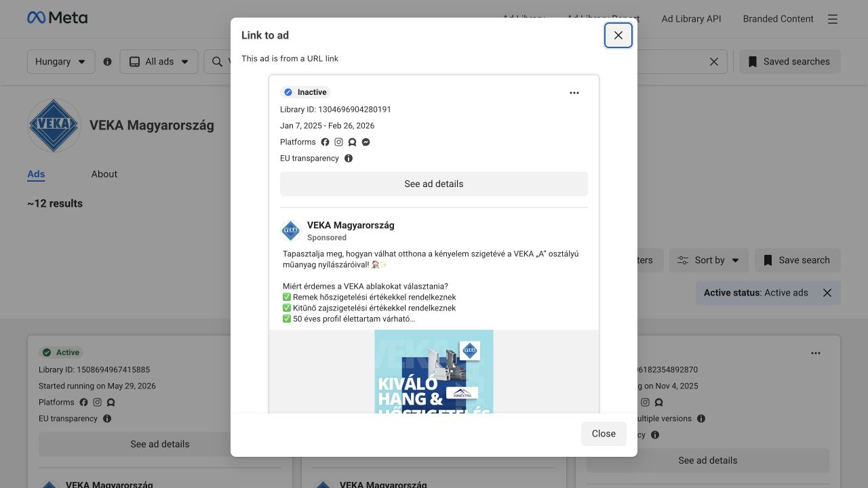Click the Save search button

pyautogui.click(x=797, y=260)
